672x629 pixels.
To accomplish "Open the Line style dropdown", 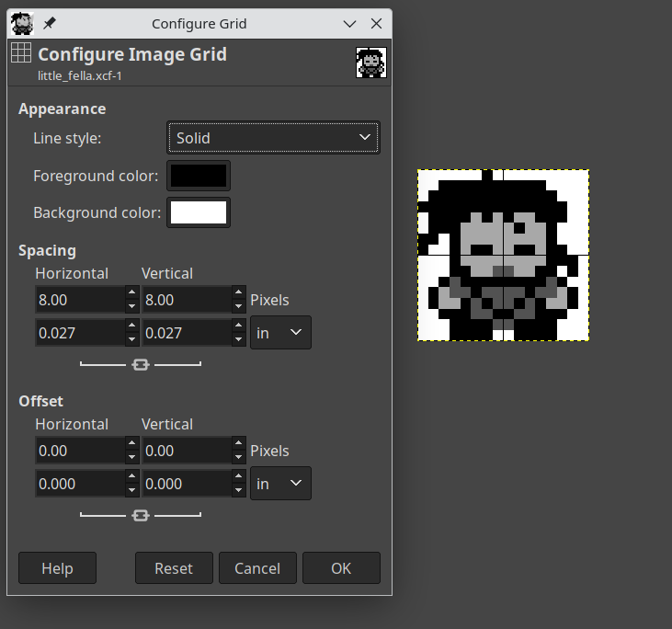I will tap(273, 138).
